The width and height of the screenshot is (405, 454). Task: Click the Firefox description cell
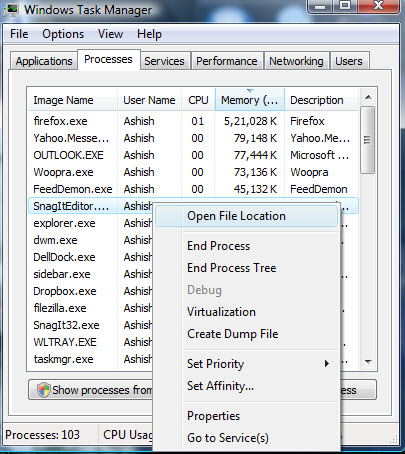(307, 121)
